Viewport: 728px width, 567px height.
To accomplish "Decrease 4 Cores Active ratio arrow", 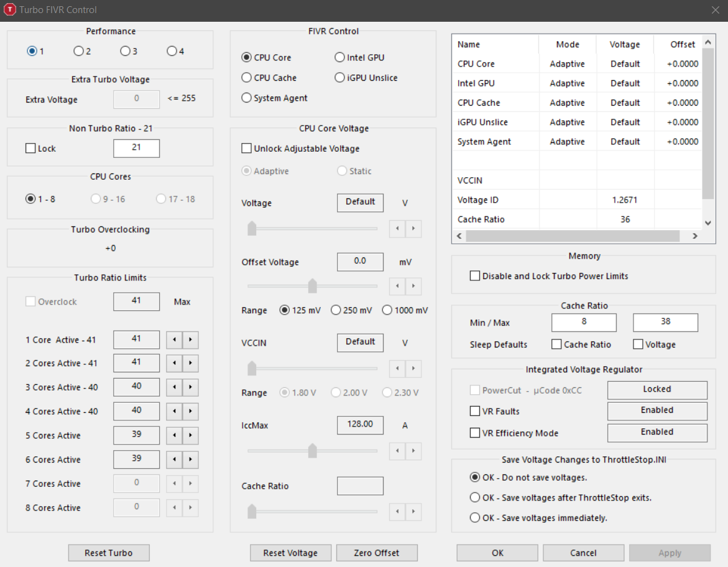I will [174, 411].
